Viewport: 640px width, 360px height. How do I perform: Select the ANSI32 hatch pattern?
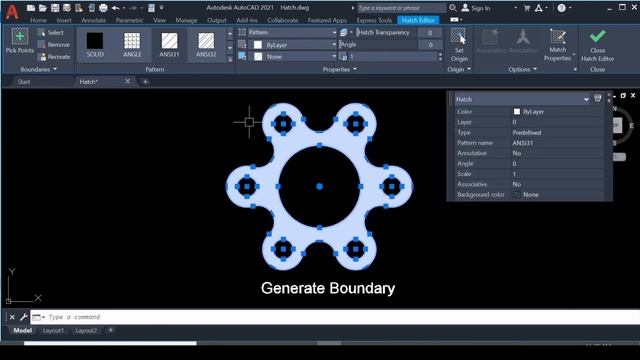click(x=206, y=44)
